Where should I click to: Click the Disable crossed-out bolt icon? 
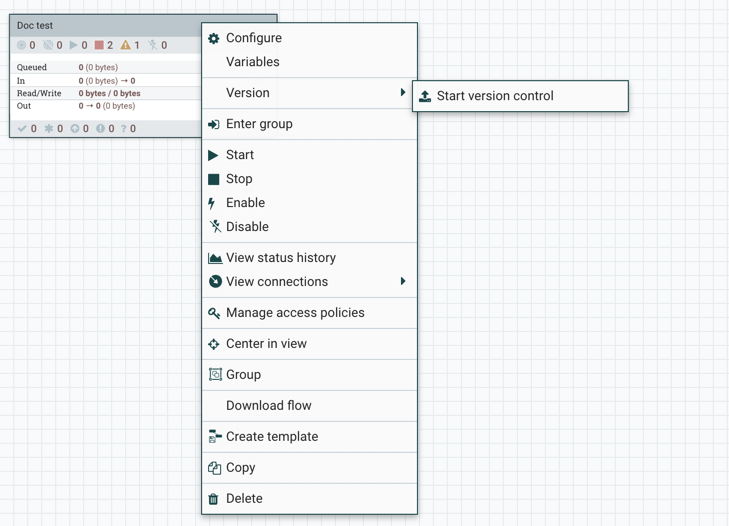coord(214,227)
